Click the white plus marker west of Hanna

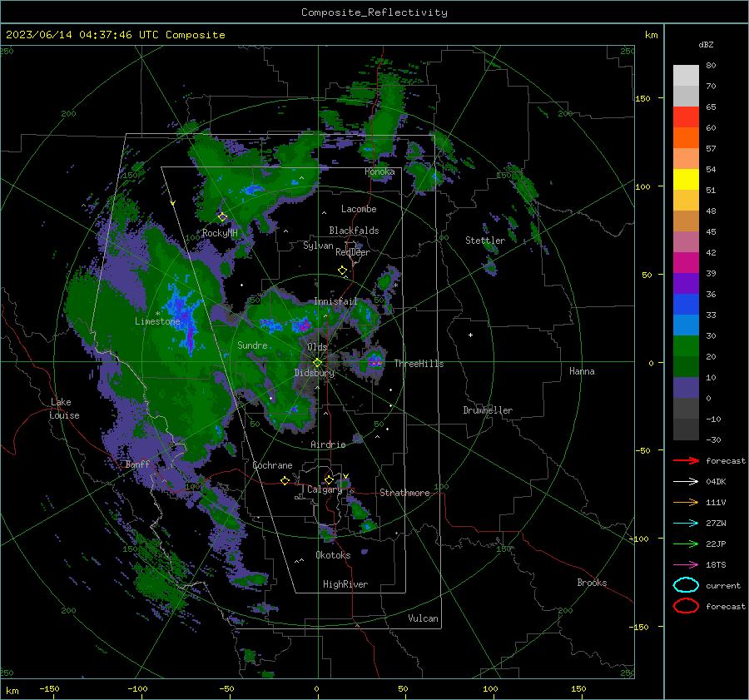pyautogui.click(x=470, y=335)
